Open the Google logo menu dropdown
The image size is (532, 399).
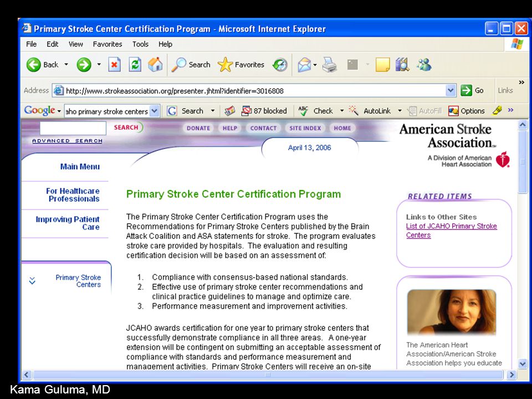[59, 111]
